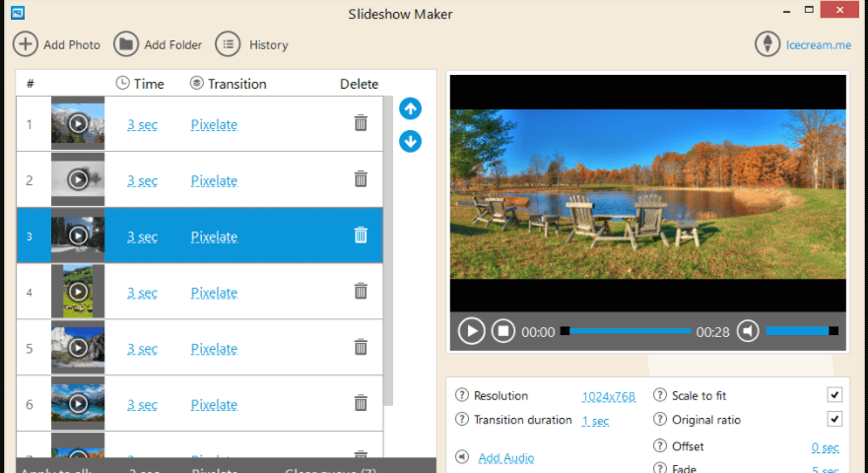Viewport: 868px width, 473px height.
Task: Open Resolution help question icon
Action: click(462, 395)
